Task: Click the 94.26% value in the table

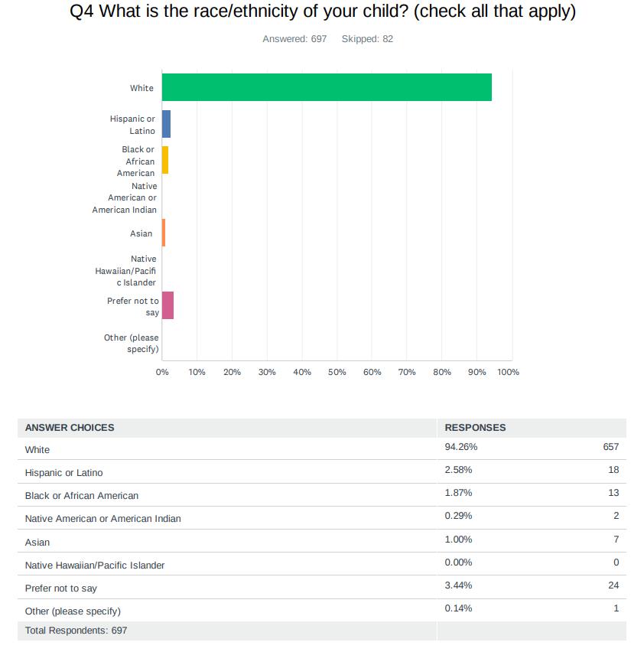Action: (460, 447)
